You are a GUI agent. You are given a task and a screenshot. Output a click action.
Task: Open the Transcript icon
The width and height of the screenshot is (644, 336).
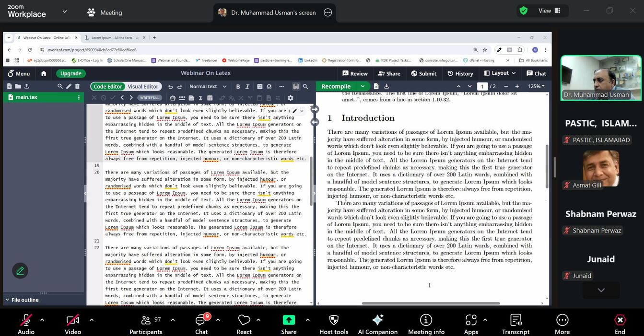pos(515,321)
